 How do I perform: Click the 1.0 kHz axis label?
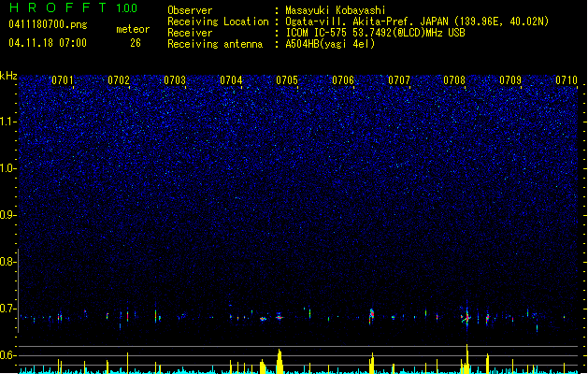coord(8,168)
